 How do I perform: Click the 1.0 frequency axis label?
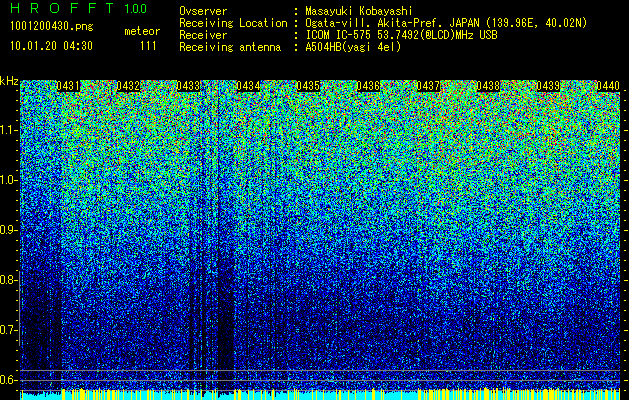[8, 181]
